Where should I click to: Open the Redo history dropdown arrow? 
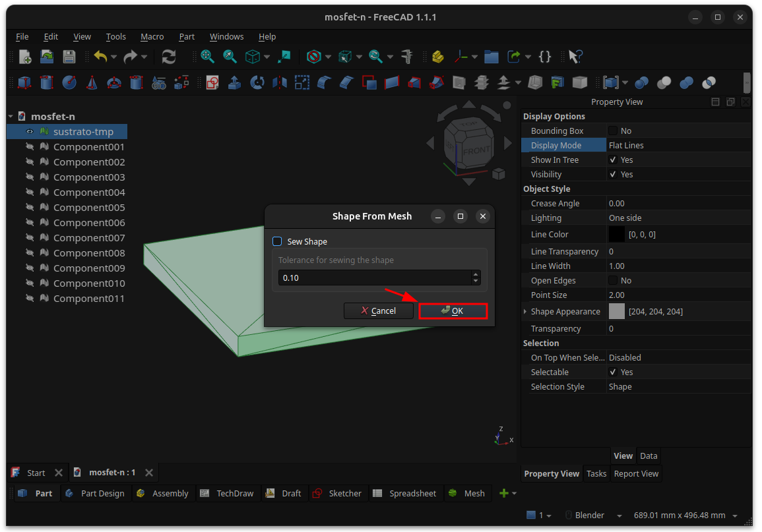144,57
